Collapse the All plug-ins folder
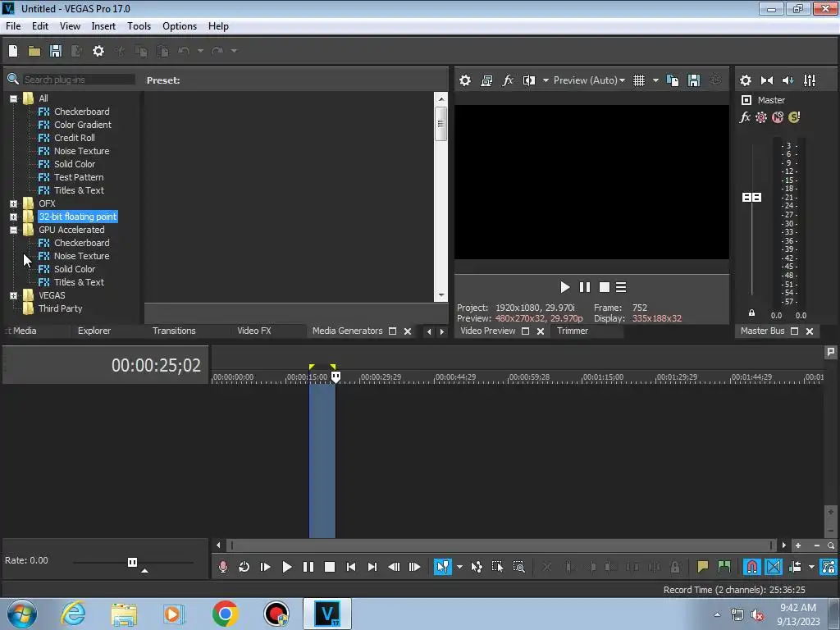Image resolution: width=840 pixels, height=630 pixels. point(13,98)
